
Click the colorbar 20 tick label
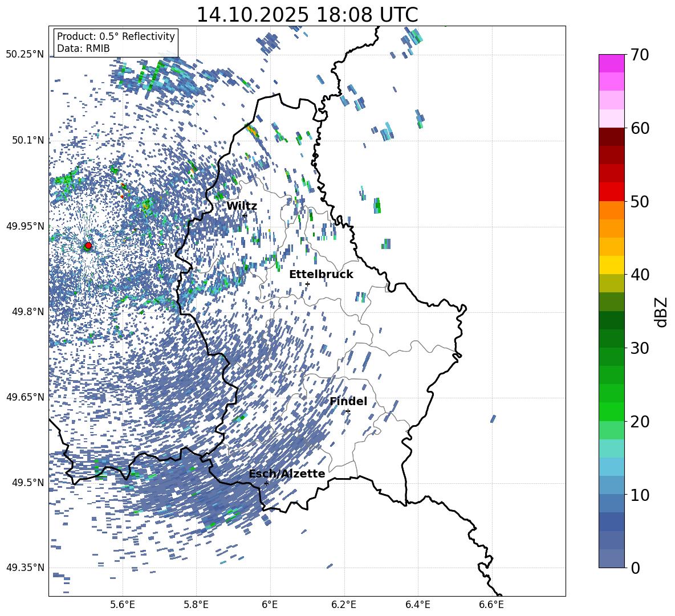[x=640, y=422]
